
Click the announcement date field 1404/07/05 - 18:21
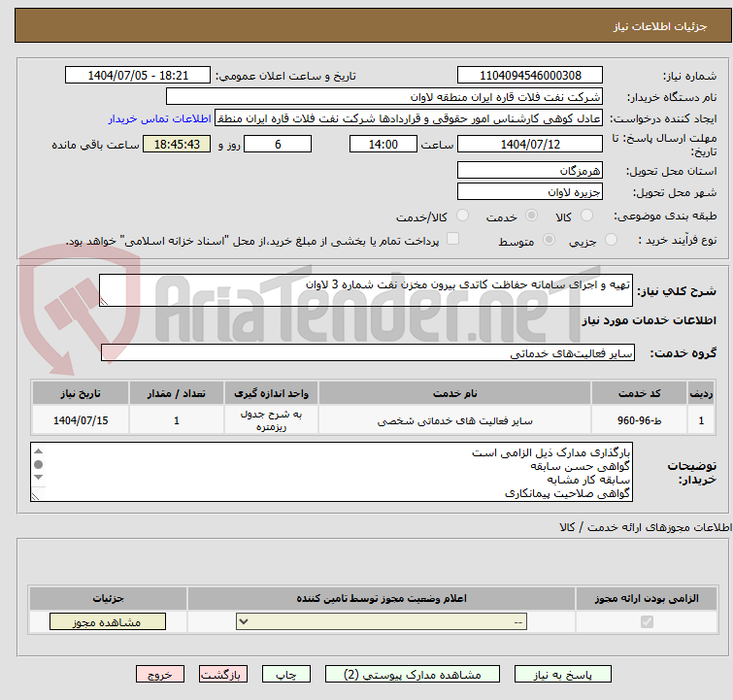click(138, 76)
